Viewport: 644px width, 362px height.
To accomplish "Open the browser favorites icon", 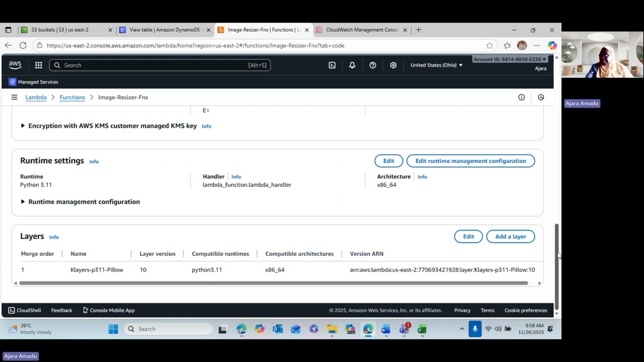I will (507, 45).
